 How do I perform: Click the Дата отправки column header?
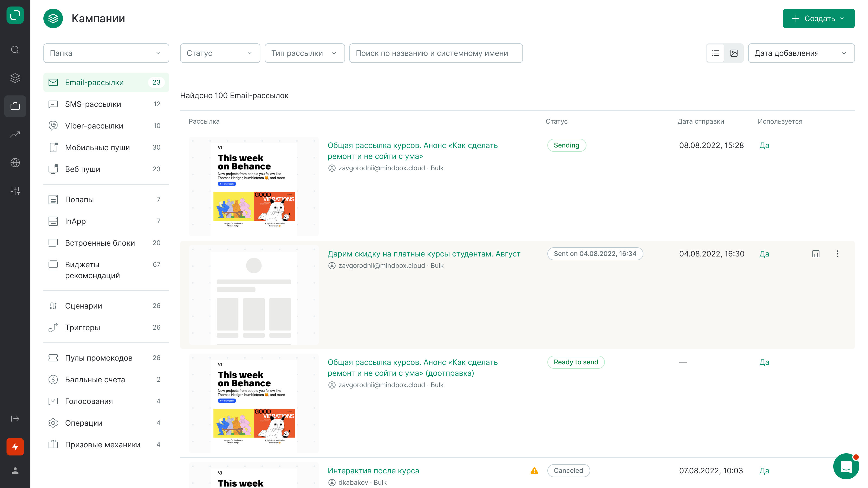(701, 121)
